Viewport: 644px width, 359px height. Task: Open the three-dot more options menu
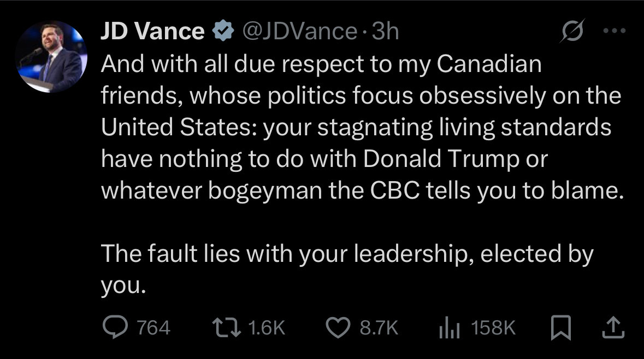pyautogui.click(x=613, y=31)
